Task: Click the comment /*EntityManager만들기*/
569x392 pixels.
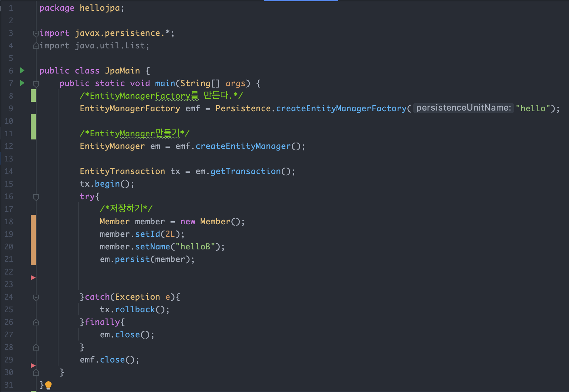Action: pyautogui.click(x=135, y=133)
